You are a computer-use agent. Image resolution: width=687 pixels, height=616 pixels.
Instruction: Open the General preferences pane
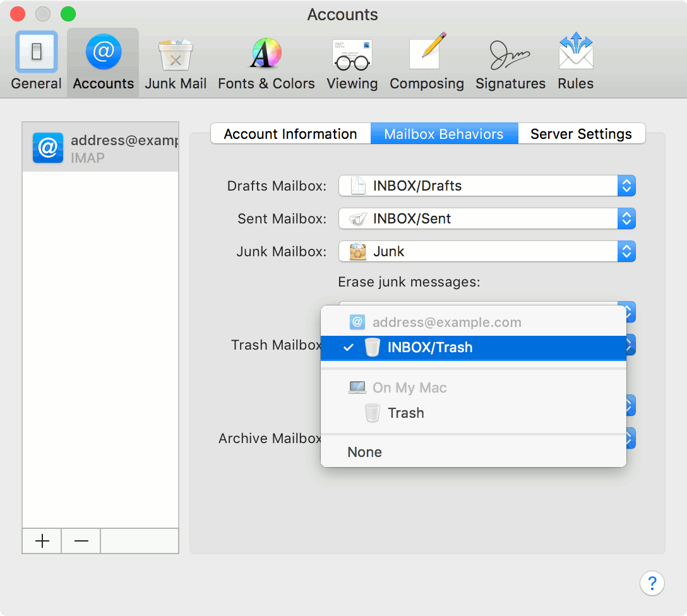[36, 61]
